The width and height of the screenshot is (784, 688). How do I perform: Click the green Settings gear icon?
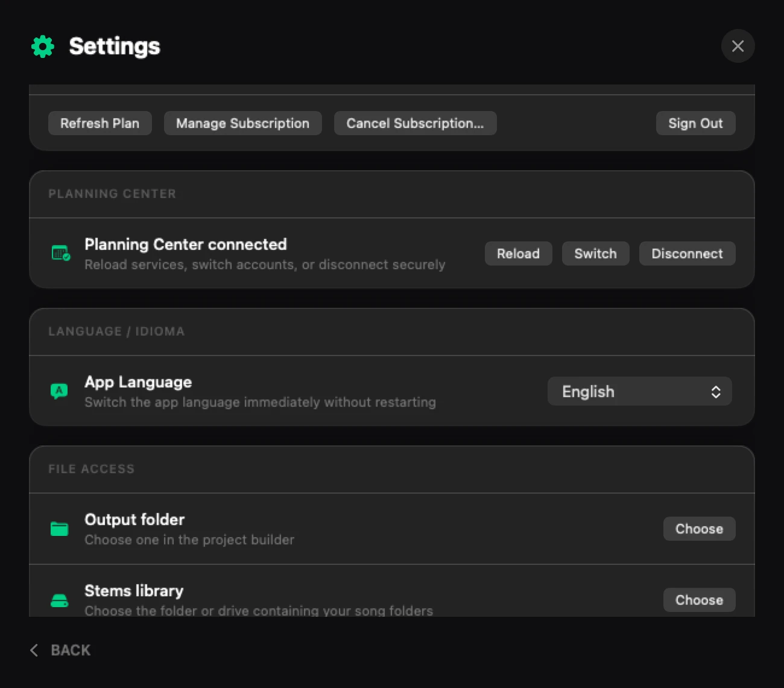pyautogui.click(x=43, y=46)
